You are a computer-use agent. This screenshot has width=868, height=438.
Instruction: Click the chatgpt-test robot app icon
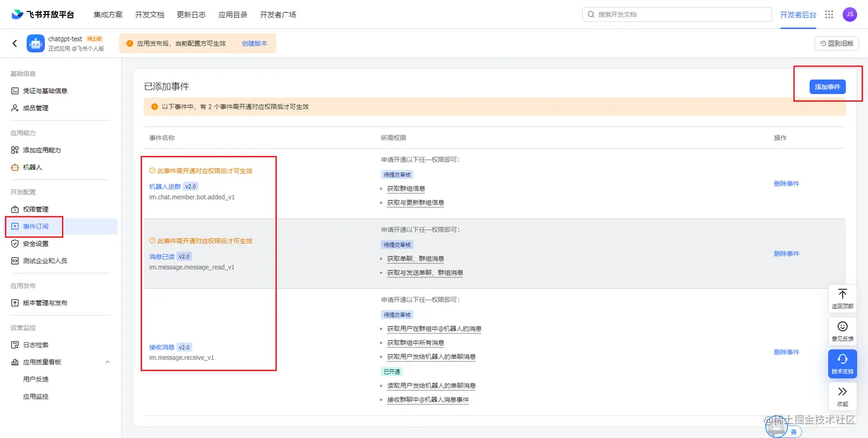36,44
